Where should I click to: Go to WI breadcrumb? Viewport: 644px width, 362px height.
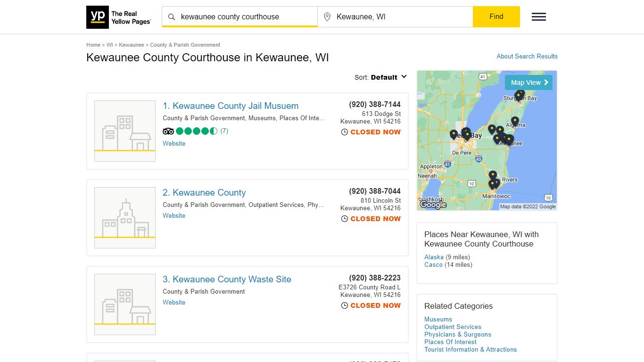pyautogui.click(x=109, y=45)
